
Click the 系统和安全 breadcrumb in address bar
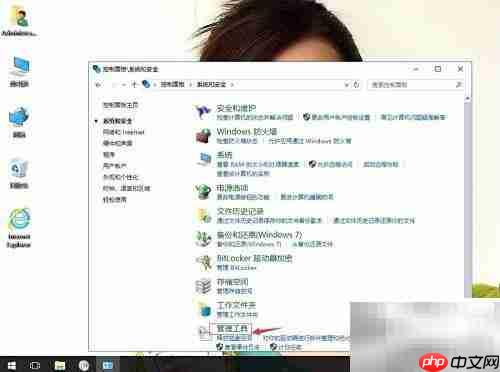(211, 85)
